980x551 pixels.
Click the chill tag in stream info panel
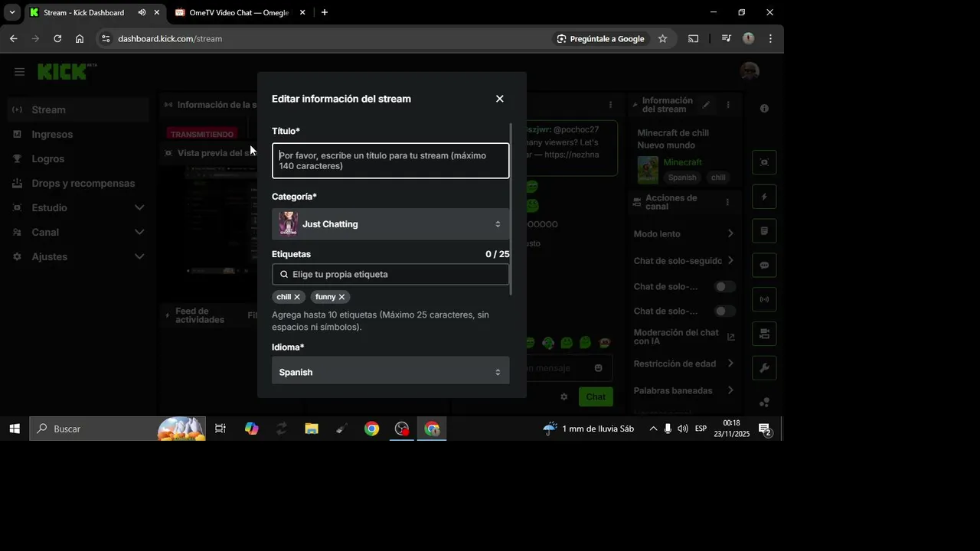718,178
